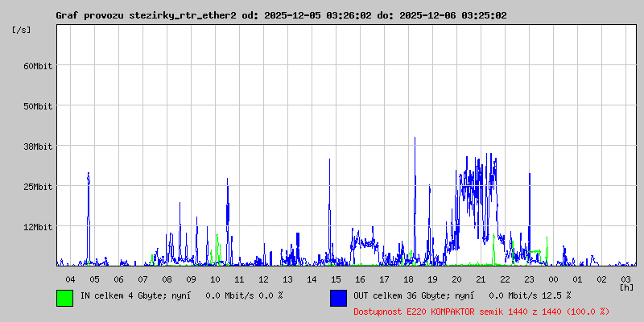644x322 pixels.
Task: Click the 25Mbit y-axis label
Action: tap(38, 187)
